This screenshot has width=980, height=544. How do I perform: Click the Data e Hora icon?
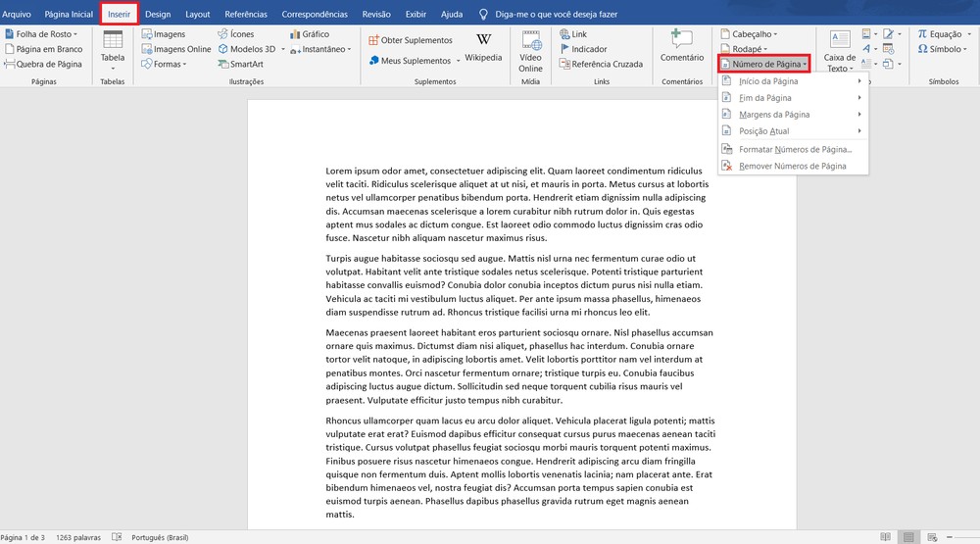tap(888, 49)
